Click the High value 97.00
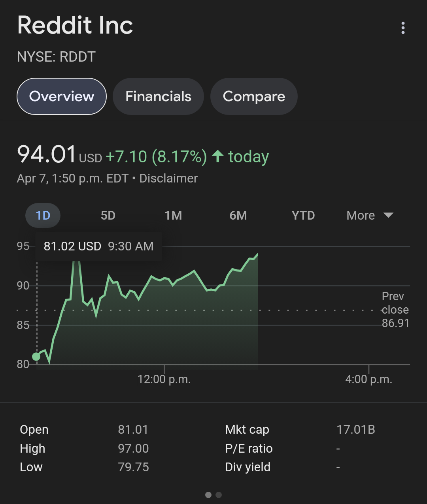The image size is (427, 504). click(x=133, y=448)
